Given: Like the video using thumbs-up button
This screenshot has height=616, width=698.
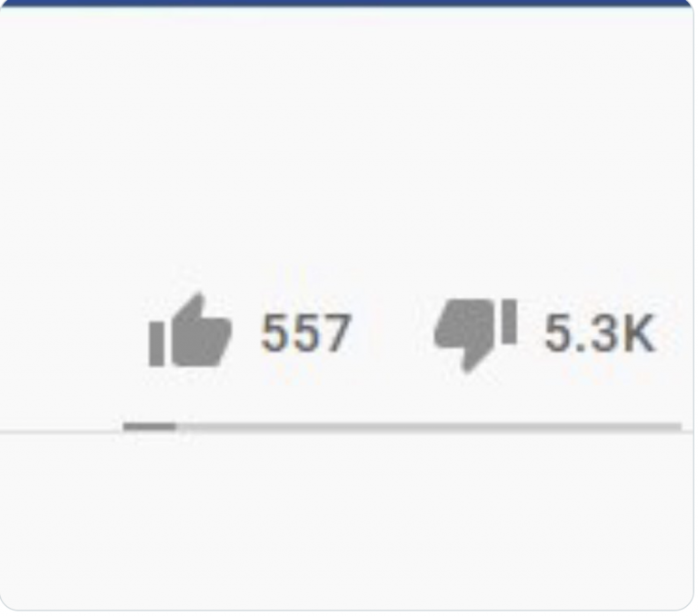Looking at the screenshot, I should (191, 330).
